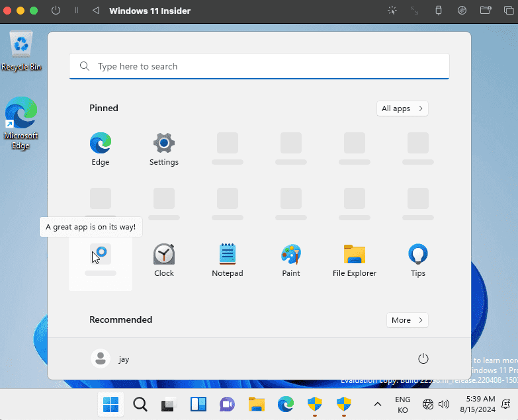Click the Windows Start button in taskbar
This screenshot has width=518, height=420.
[110, 404]
